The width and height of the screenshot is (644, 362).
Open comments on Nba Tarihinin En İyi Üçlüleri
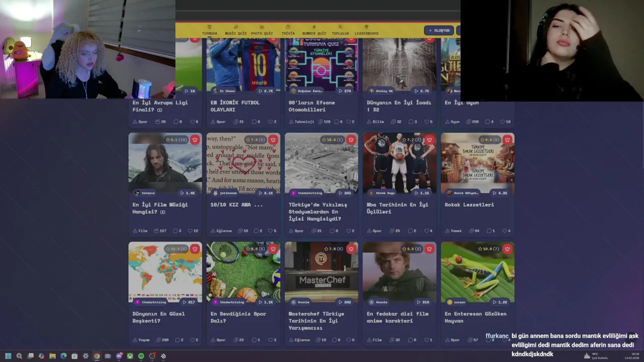pos(412,231)
